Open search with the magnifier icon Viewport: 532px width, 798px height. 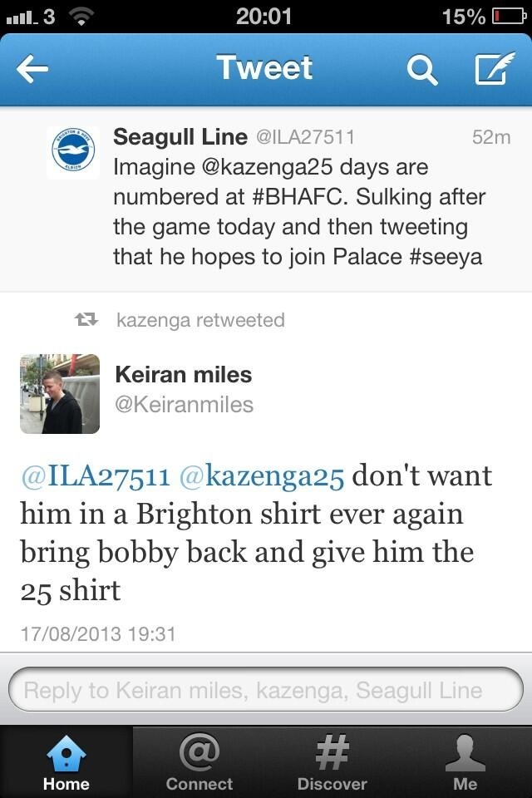(x=422, y=69)
